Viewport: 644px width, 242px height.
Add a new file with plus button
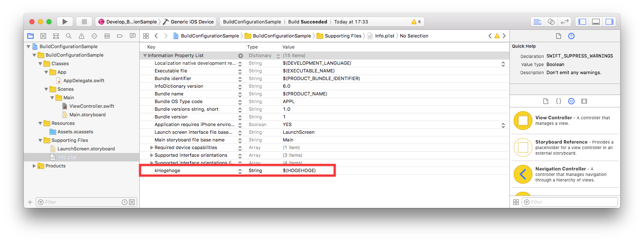coord(30,202)
